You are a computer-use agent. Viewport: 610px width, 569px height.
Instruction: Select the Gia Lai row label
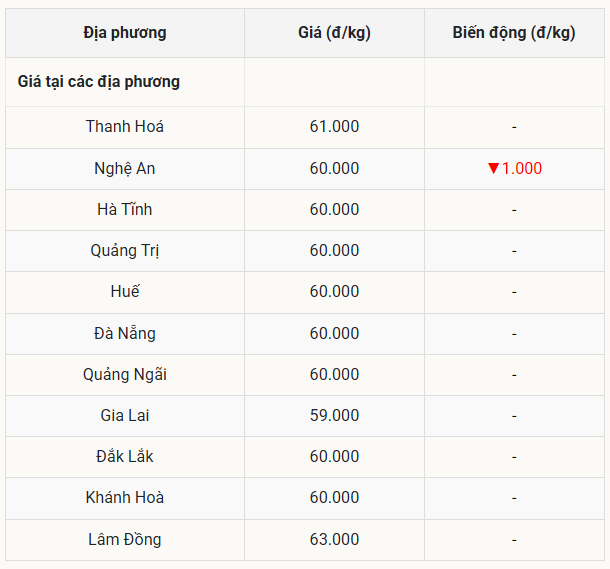(x=125, y=415)
